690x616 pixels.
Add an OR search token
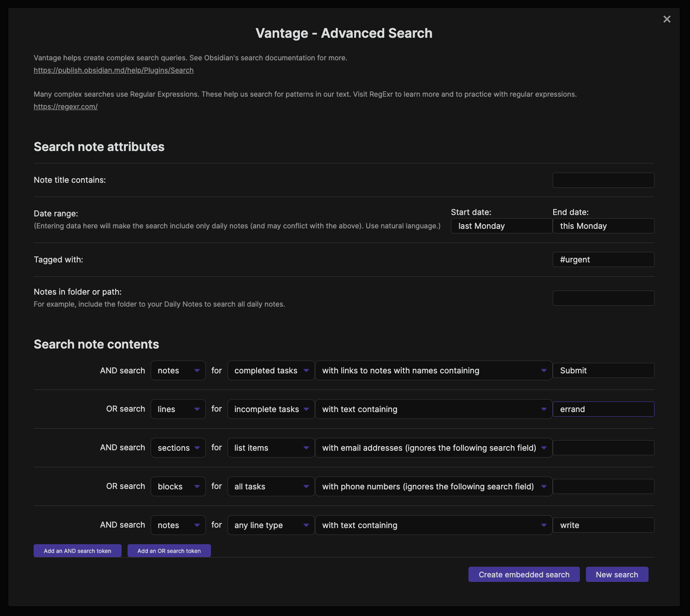[x=169, y=551]
